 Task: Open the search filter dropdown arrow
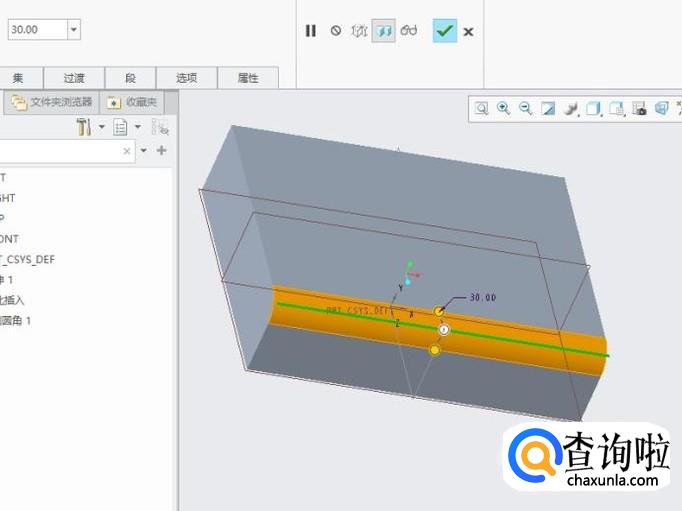coord(144,151)
